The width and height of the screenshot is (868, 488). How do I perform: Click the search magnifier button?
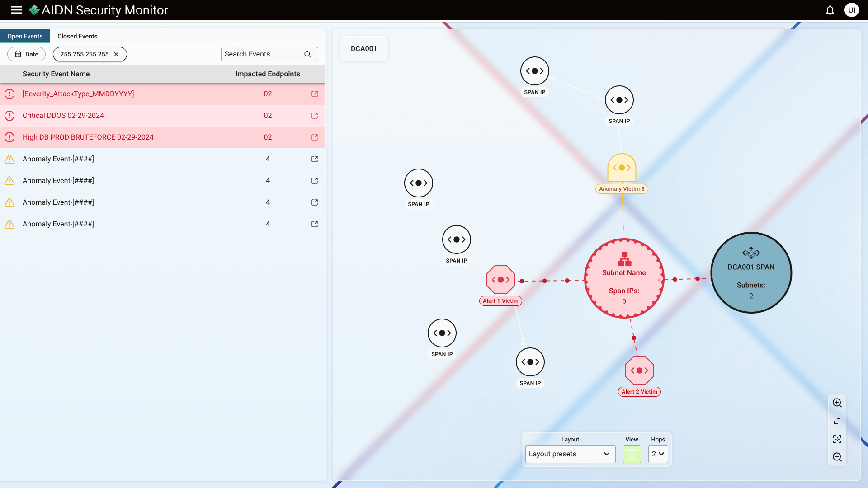[x=307, y=54]
